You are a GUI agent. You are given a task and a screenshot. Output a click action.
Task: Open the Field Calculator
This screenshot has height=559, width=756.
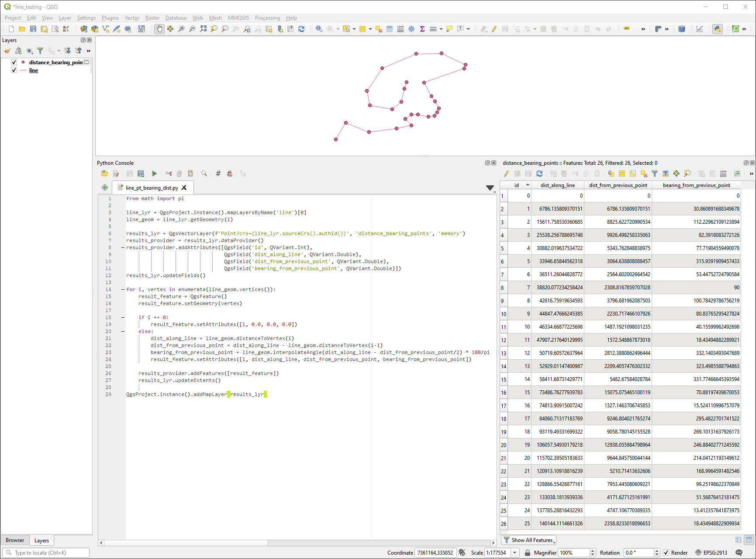tap(400, 29)
